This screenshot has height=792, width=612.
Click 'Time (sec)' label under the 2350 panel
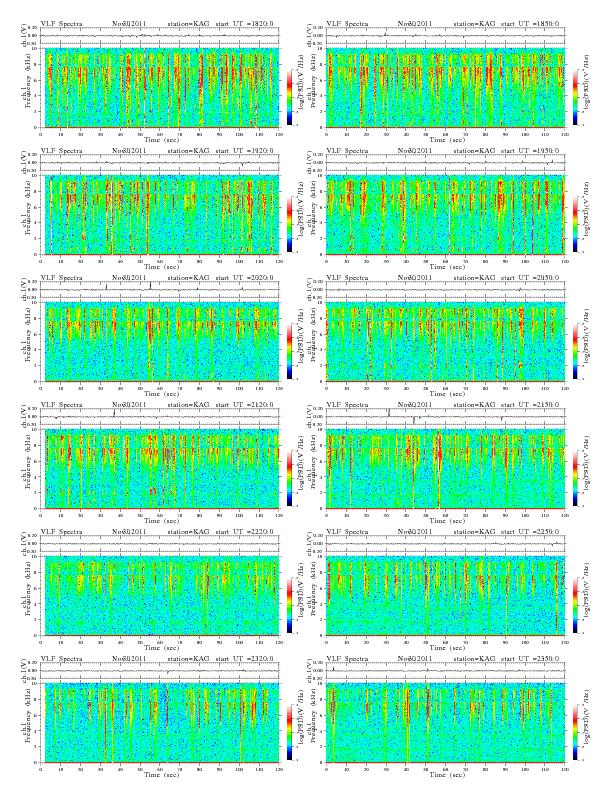point(446,775)
